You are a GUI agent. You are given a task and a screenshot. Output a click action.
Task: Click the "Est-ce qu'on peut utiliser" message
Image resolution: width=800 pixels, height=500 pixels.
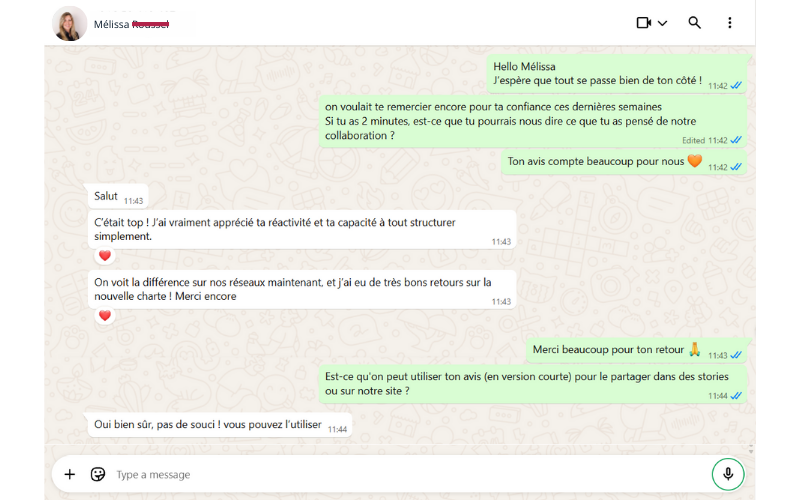point(533,384)
